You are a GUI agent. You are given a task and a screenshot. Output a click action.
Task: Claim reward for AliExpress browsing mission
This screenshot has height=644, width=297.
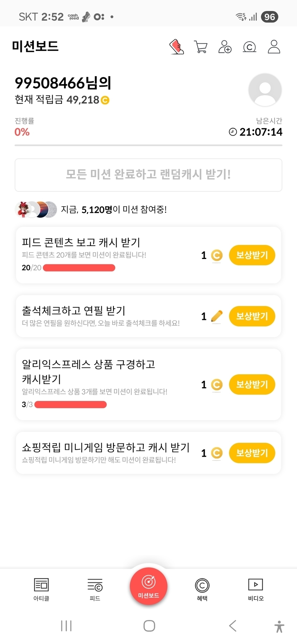point(252,384)
